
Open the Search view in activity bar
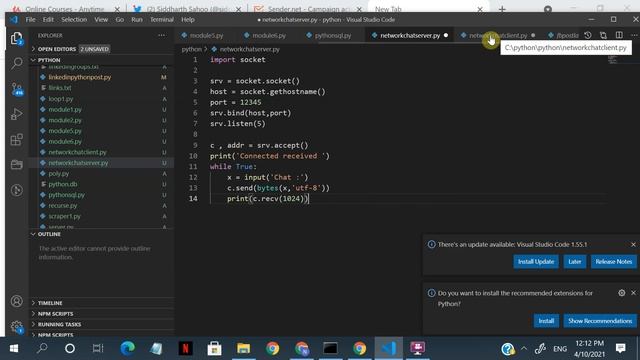tap(16, 63)
